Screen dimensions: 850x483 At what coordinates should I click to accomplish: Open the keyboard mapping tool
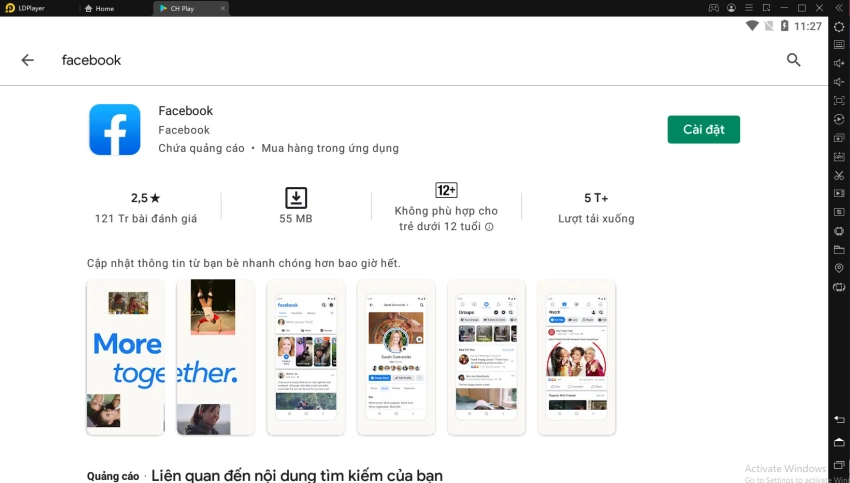coord(839,44)
